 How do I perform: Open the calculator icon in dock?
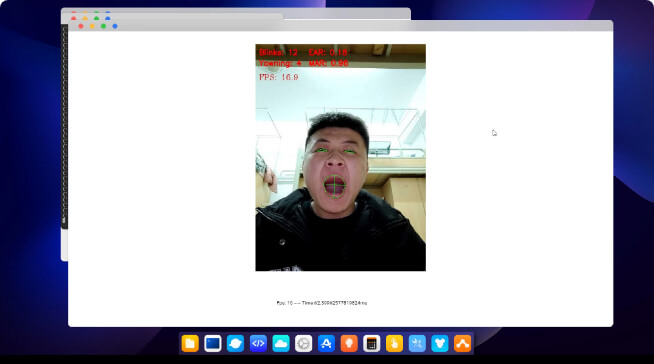(372, 344)
